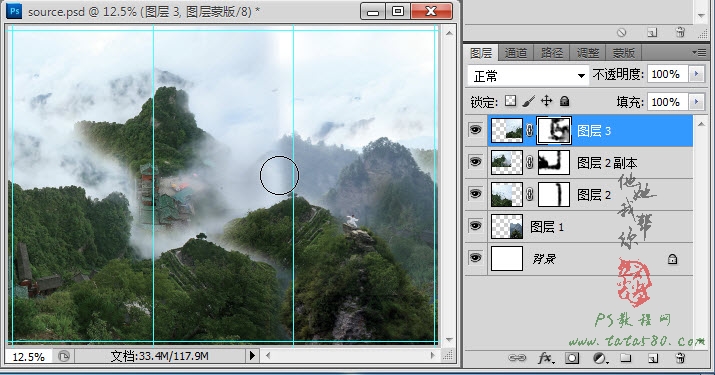
Task: Lock transparent pixels icon
Action: pyautogui.click(x=511, y=101)
